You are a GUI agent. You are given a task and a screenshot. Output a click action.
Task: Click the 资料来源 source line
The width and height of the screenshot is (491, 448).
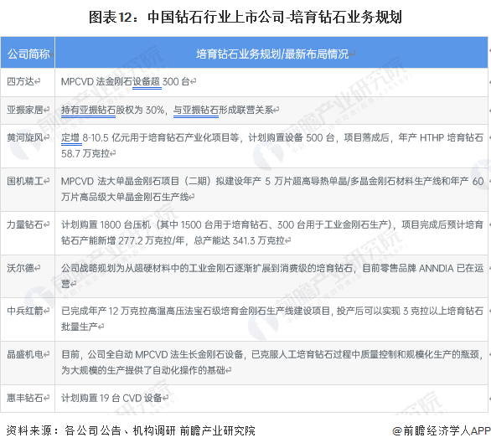click(x=131, y=430)
